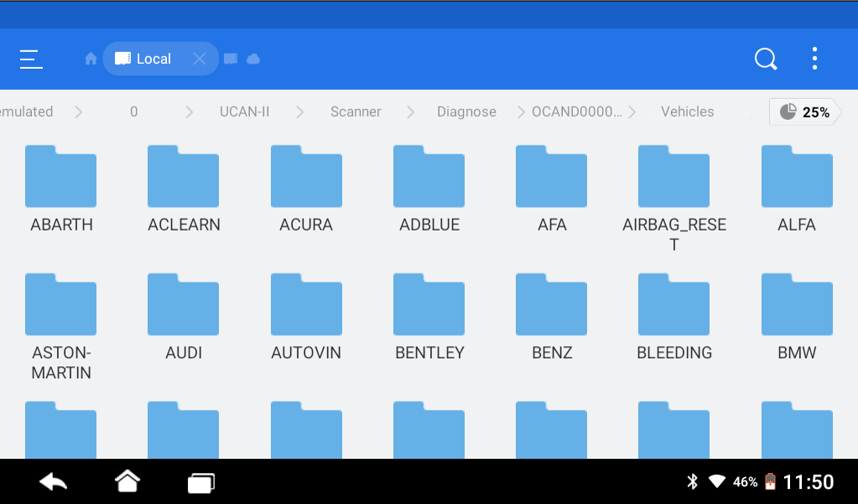This screenshot has width=858, height=504.
Task: Open the search magnifier
Action: (766, 59)
